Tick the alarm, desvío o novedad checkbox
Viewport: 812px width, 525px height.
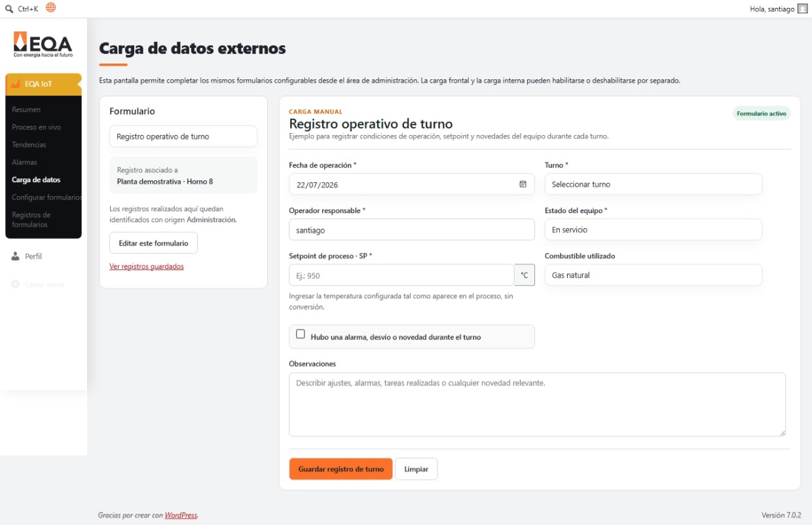pos(301,334)
